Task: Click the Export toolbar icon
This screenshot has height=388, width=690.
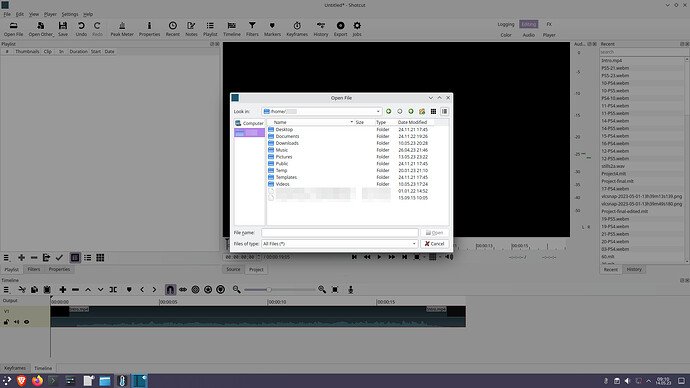Action: point(341,29)
